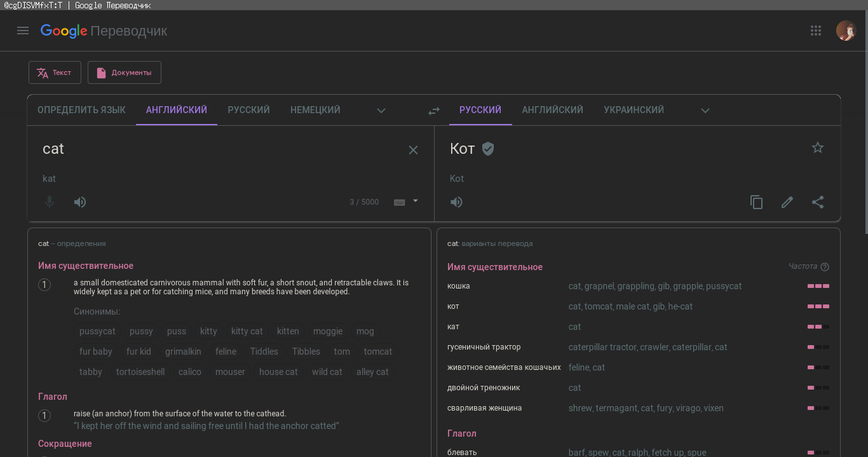Open the virtual keyboard icon
Screen dimensions: 868x457
point(400,202)
